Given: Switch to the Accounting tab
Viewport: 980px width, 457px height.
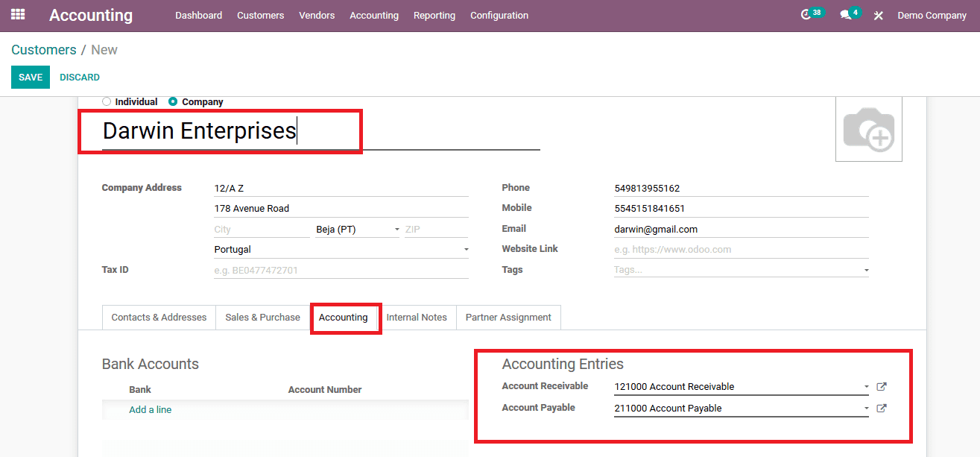Looking at the screenshot, I should (344, 317).
